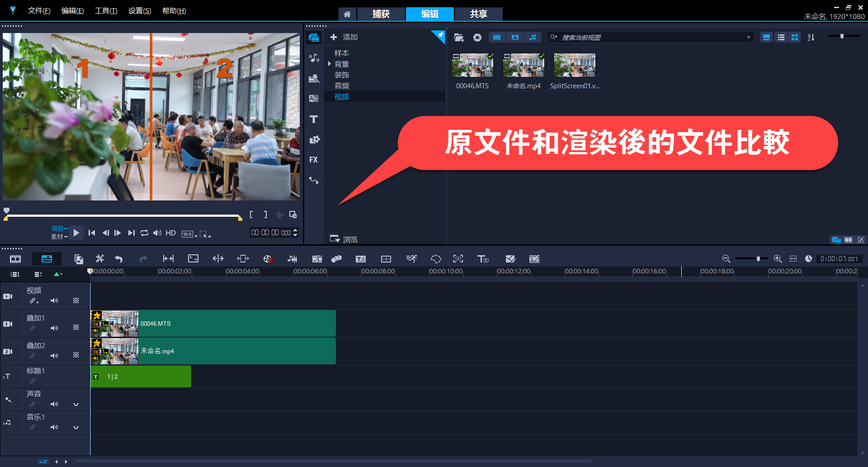Open the Sound/Audio library panel icon
The width and height of the screenshot is (868, 467).
point(314,58)
